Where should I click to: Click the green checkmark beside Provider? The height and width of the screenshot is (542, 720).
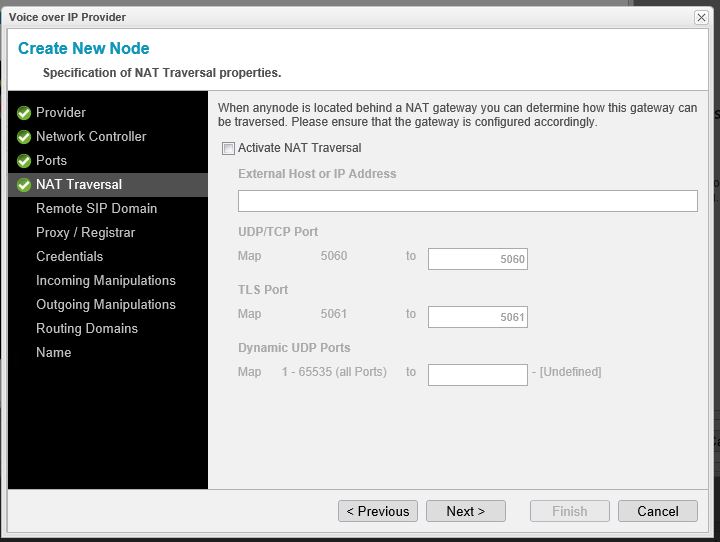coord(24,113)
